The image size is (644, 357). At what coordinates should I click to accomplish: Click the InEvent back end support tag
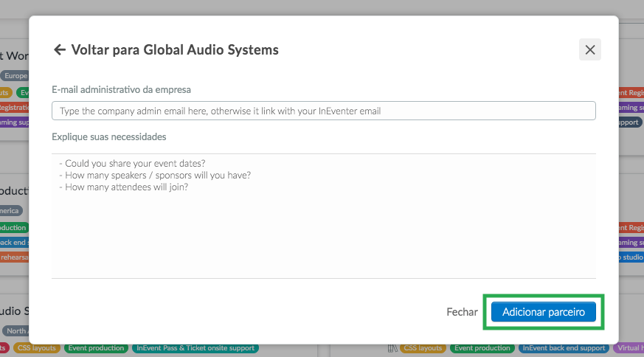pyautogui.click(x=564, y=348)
